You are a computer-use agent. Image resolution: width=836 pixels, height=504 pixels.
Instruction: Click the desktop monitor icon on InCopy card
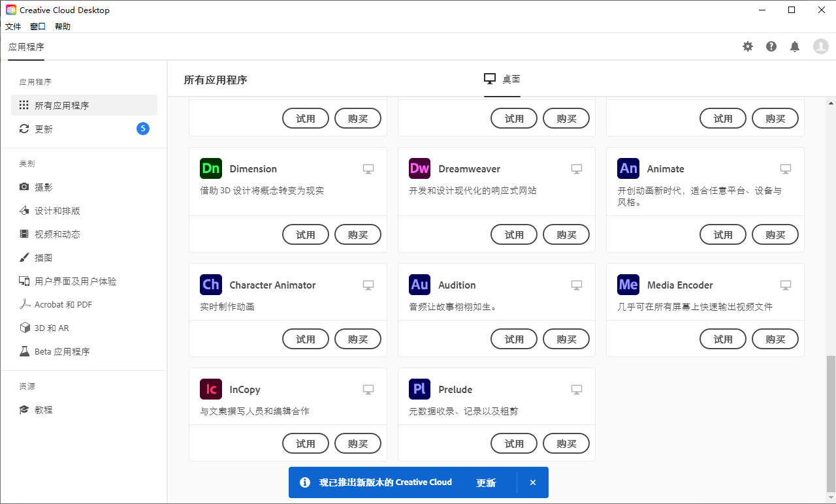coord(368,390)
